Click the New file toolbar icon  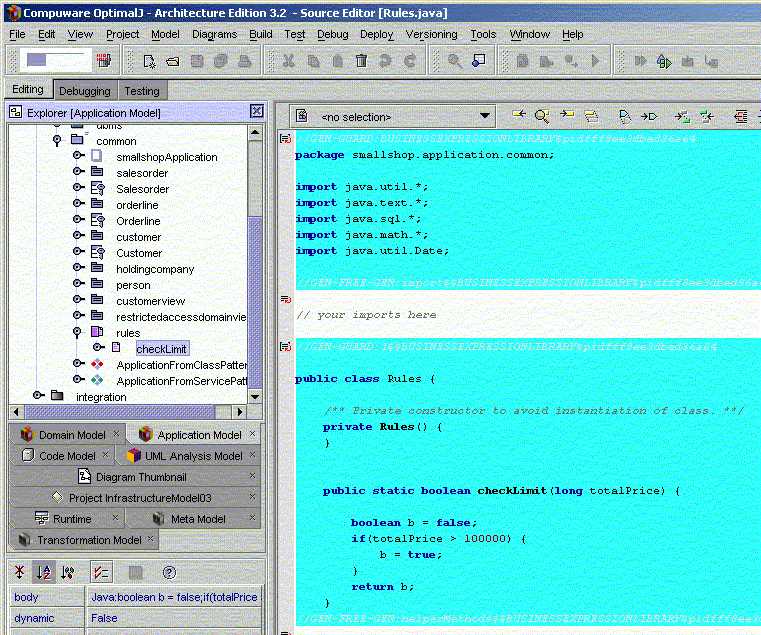pos(149,61)
